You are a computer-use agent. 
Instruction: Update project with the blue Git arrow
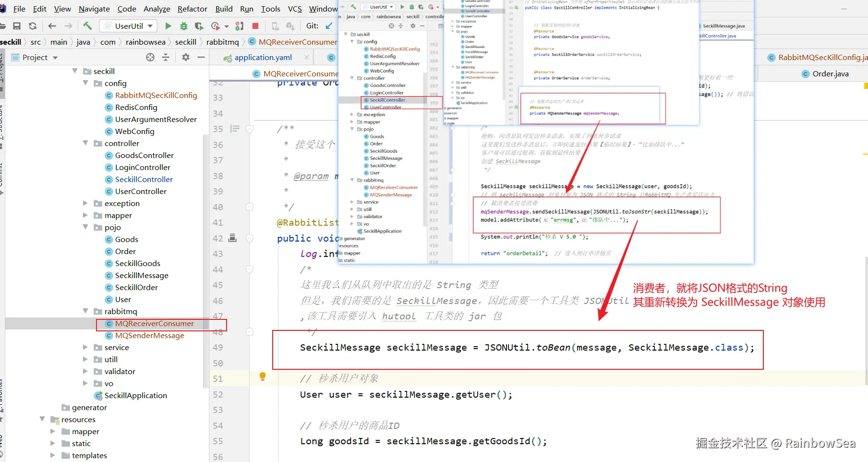pos(329,26)
